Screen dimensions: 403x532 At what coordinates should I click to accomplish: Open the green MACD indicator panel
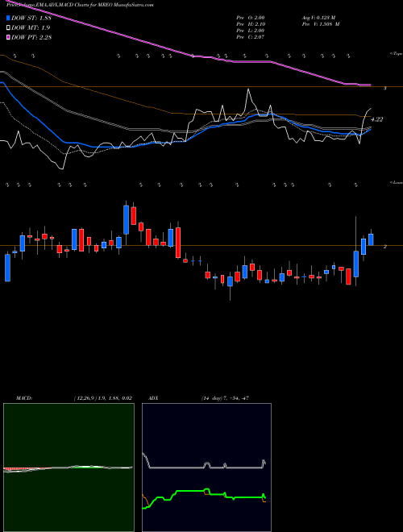(69, 468)
